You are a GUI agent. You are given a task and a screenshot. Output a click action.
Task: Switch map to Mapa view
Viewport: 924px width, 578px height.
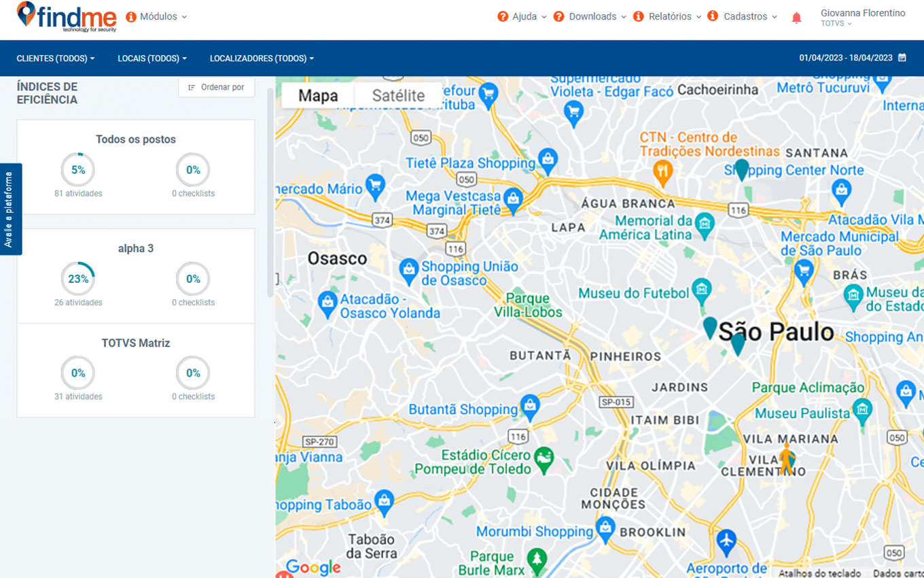(318, 96)
